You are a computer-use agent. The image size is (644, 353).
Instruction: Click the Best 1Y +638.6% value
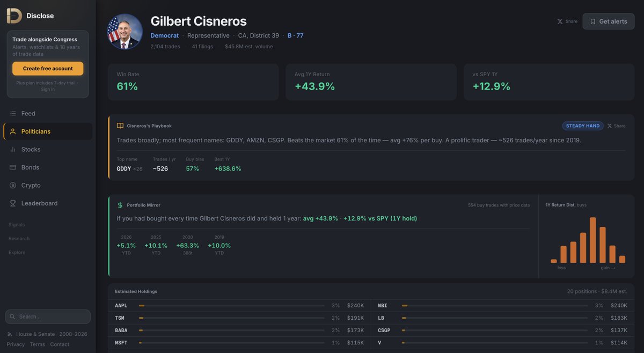pos(228,168)
